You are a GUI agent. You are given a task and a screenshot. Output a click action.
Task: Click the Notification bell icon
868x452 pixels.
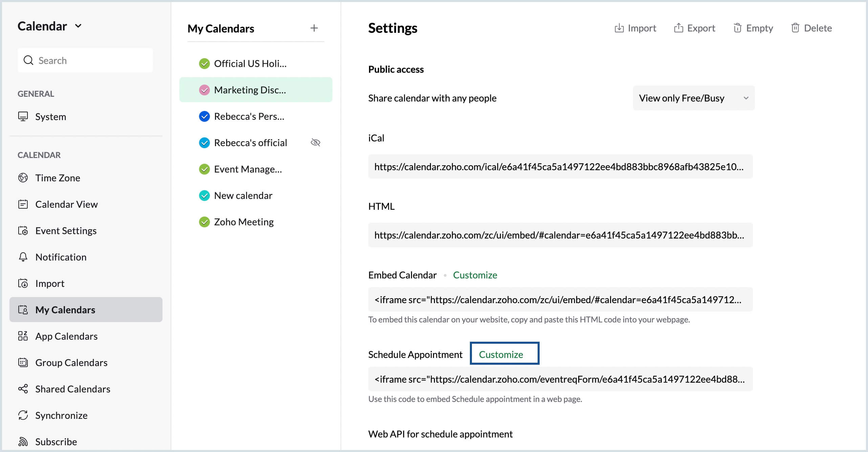pos(23,257)
